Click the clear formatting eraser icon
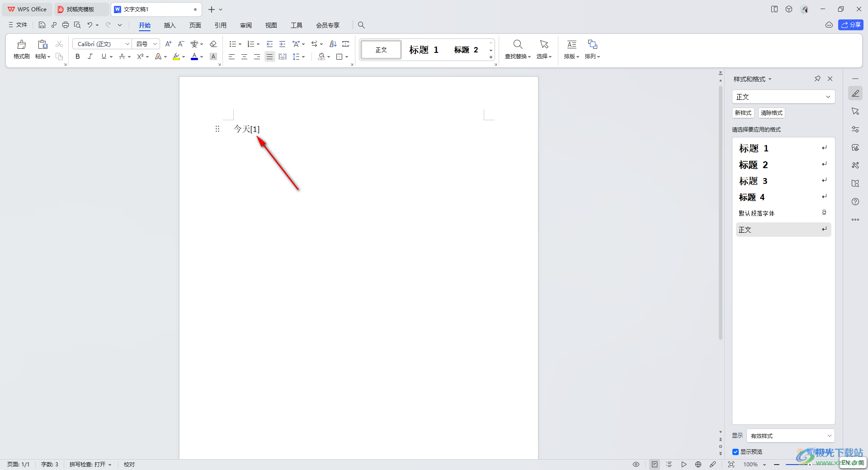 213,44
